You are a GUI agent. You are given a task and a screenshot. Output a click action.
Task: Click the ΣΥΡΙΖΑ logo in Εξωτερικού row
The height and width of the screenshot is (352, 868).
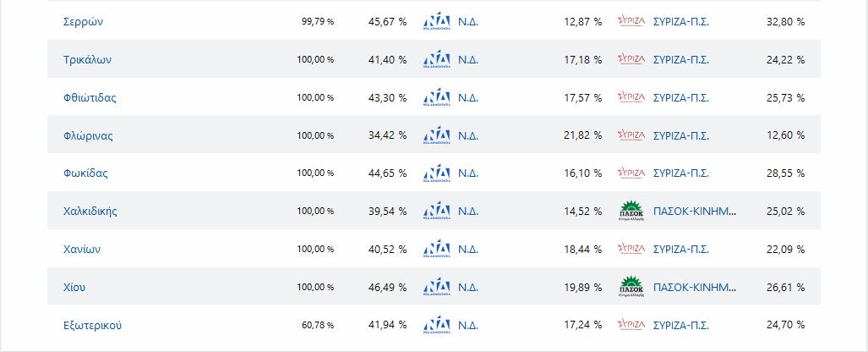click(631, 324)
